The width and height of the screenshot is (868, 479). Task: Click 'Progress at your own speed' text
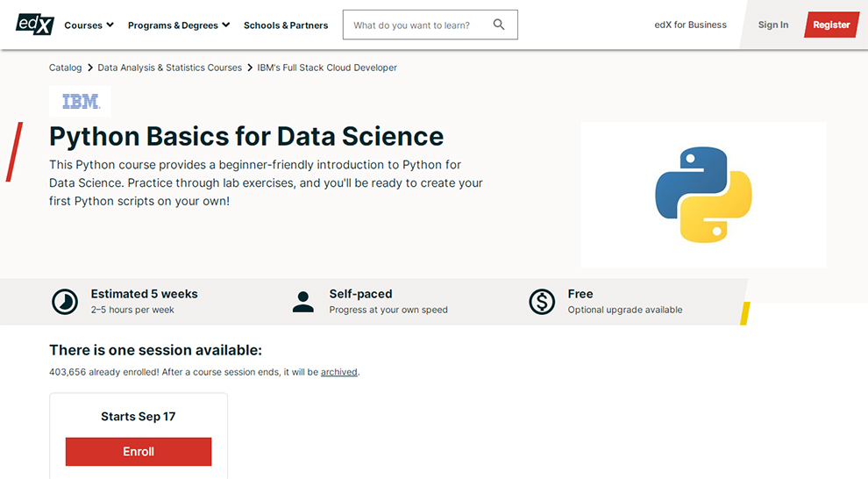click(x=388, y=310)
